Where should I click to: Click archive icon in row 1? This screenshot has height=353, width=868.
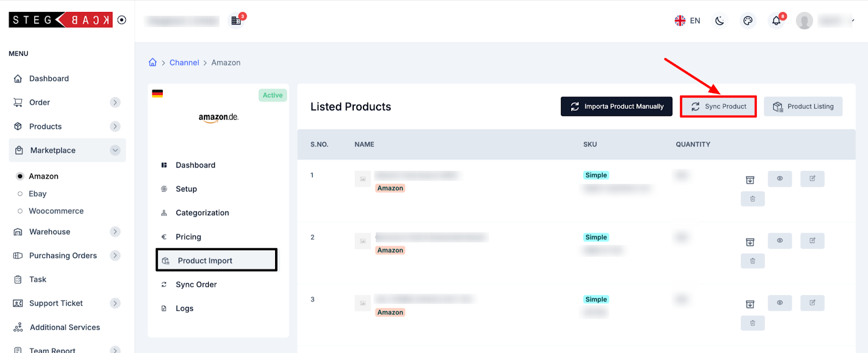pyautogui.click(x=750, y=180)
